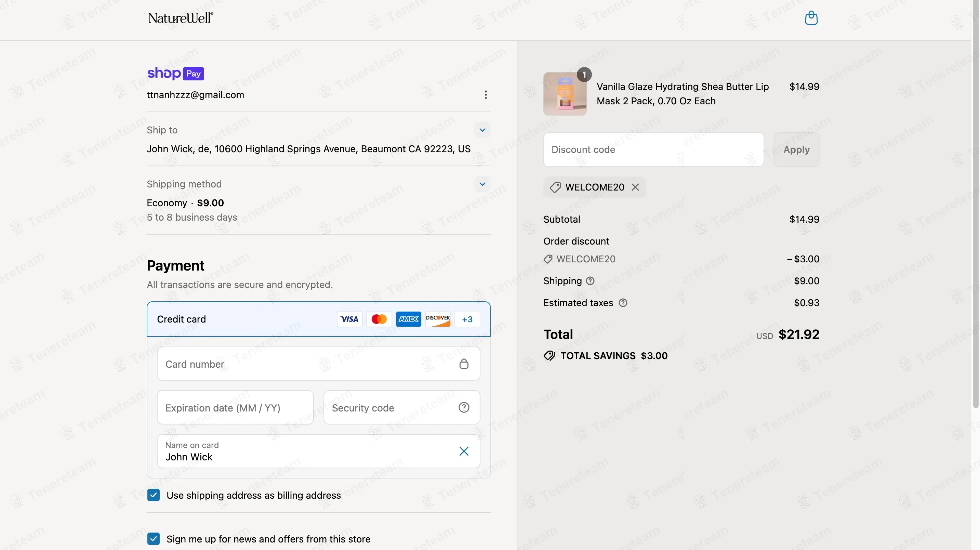Click the tag icon on the WELCOME20 chip
Image resolution: width=980 pixels, height=550 pixels.
click(555, 187)
